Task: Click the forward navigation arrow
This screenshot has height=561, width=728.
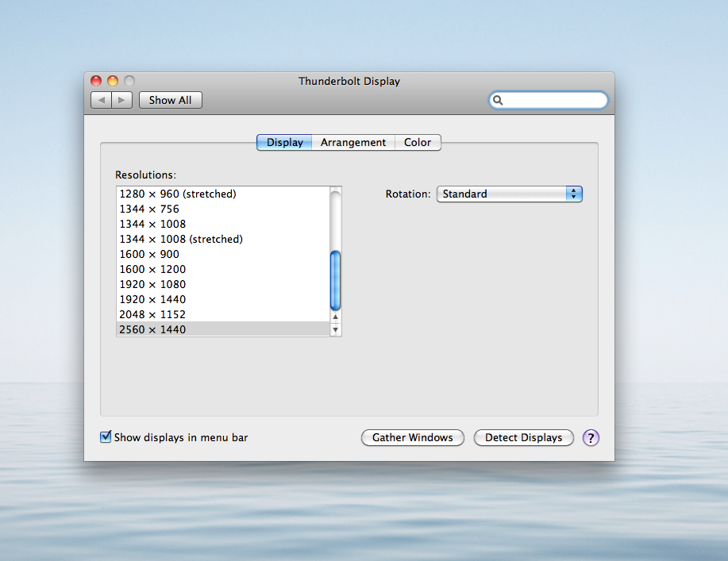Action: coord(121,100)
